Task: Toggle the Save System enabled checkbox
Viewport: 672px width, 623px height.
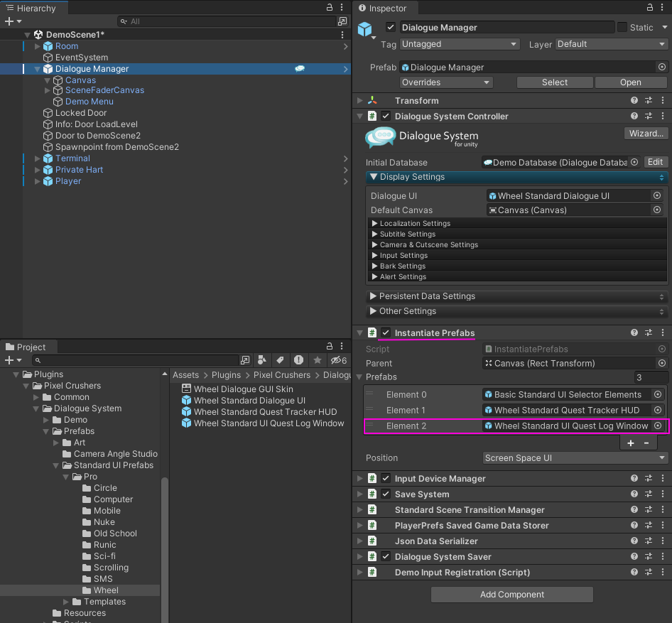Action: click(386, 494)
